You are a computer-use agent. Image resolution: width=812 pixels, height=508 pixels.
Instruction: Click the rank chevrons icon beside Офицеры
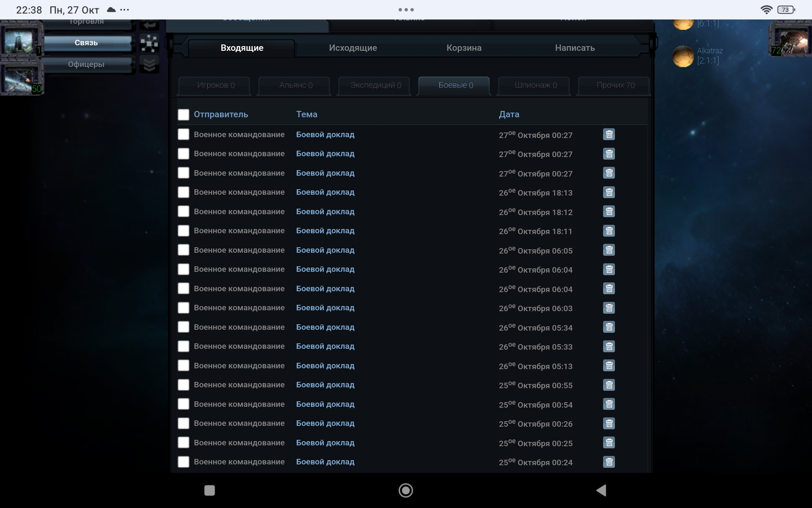tap(149, 64)
